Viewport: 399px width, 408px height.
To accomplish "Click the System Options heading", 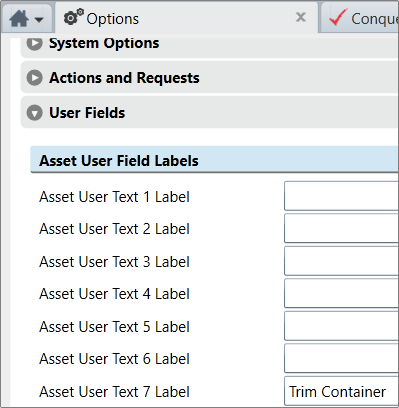I will (x=104, y=43).
